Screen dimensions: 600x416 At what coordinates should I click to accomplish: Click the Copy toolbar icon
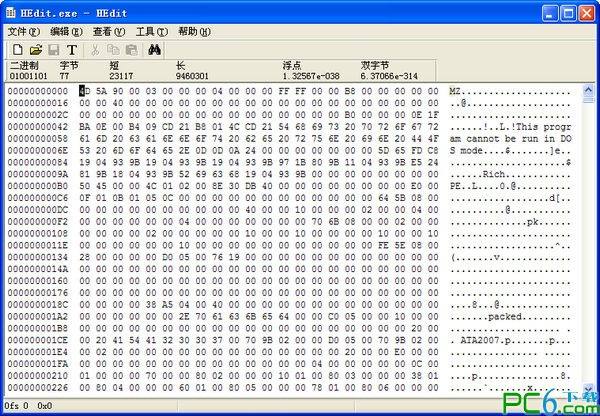click(x=114, y=49)
